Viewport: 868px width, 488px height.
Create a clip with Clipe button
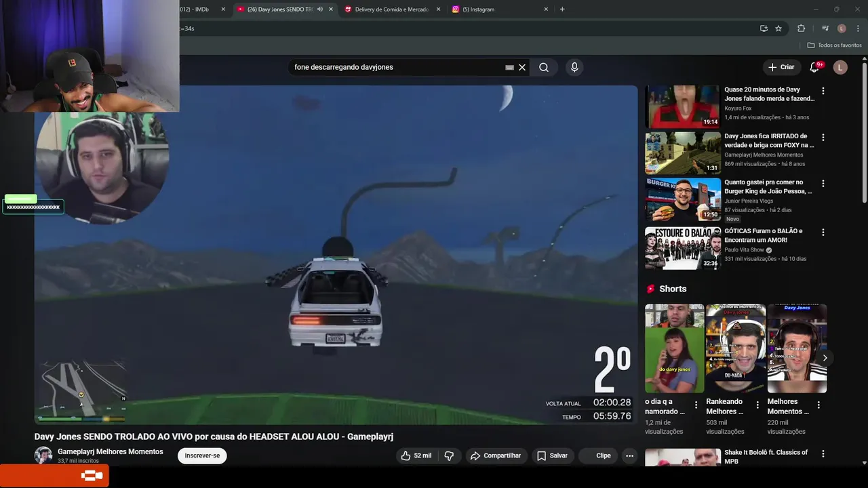pyautogui.click(x=597, y=455)
